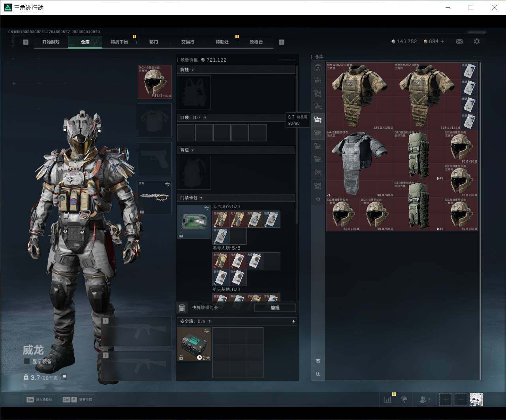Click the 长弓溪谷: 5/6 label
The image size is (506, 420).
pos(226,207)
